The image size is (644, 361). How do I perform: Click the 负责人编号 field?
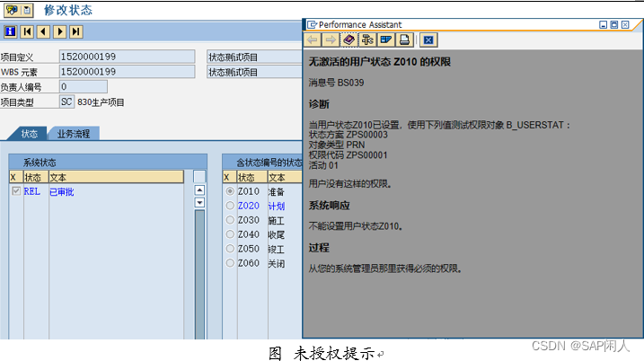pos(84,86)
